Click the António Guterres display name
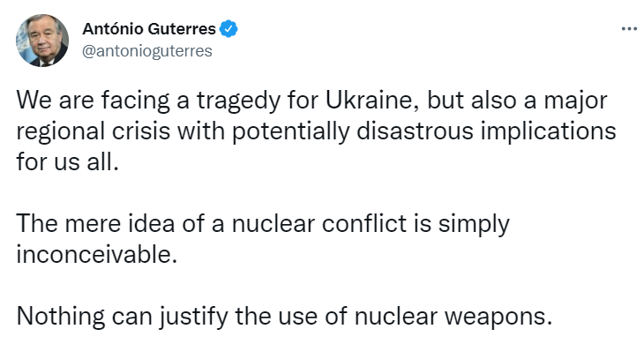644x344 pixels. coord(149,29)
